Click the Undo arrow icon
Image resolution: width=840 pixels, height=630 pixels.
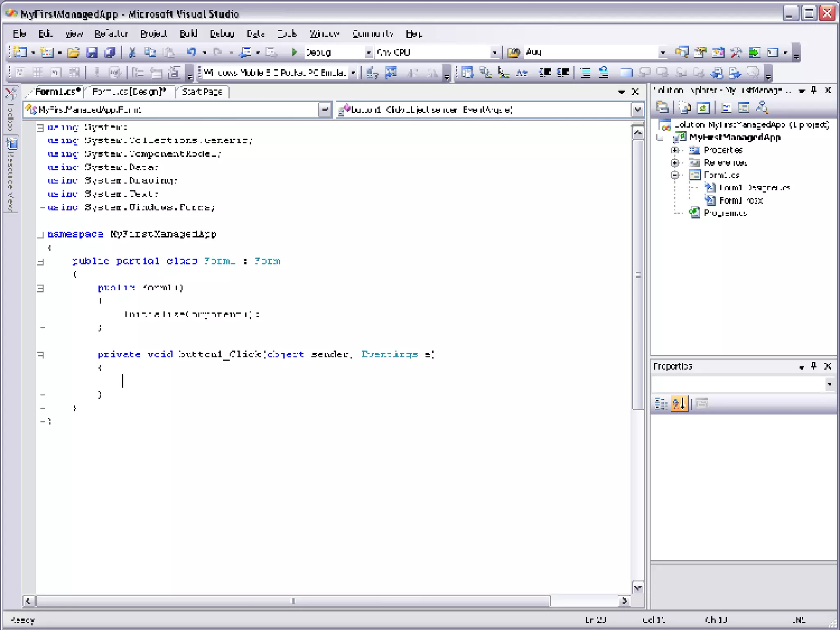pyautogui.click(x=191, y=52)
